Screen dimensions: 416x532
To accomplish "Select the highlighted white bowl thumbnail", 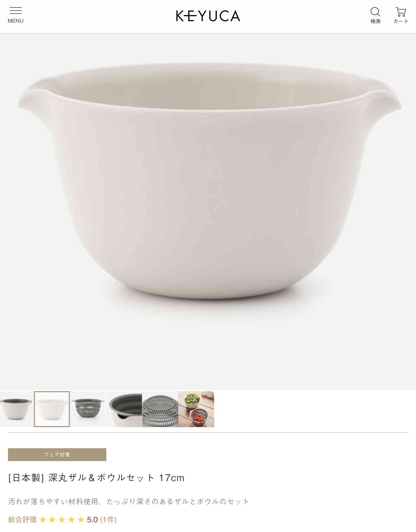I will (52, 409).
